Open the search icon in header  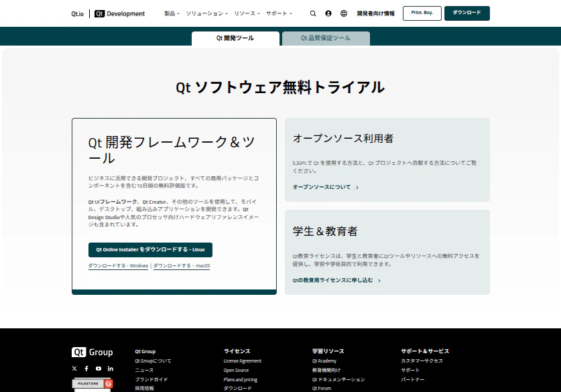[x=313, y=13]
